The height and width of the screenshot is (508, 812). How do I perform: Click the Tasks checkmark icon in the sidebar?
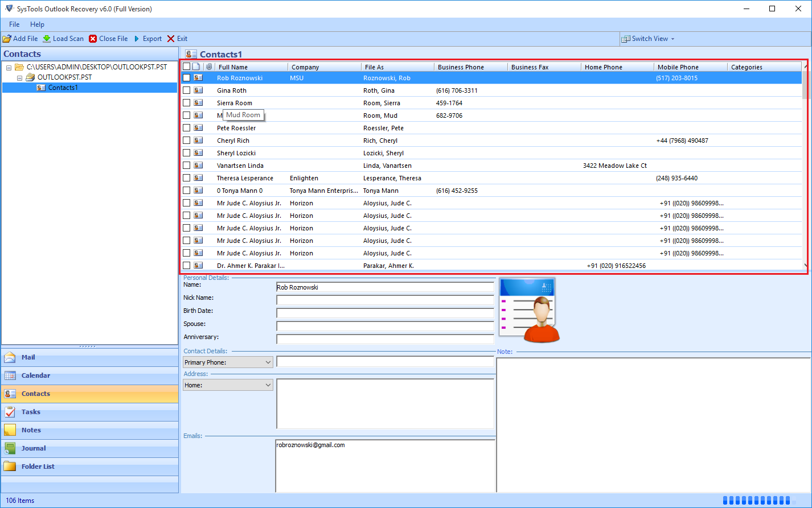click(10, 412)
